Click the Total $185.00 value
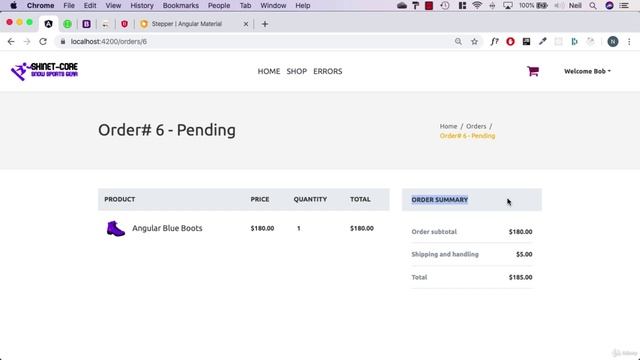This screenshot has height=360, width=640. (520, 277)
